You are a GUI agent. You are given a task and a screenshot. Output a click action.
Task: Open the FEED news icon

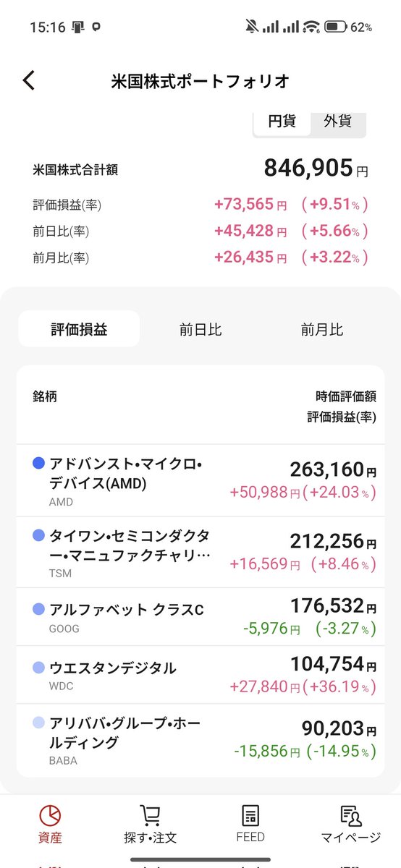[x=250, y=815]
